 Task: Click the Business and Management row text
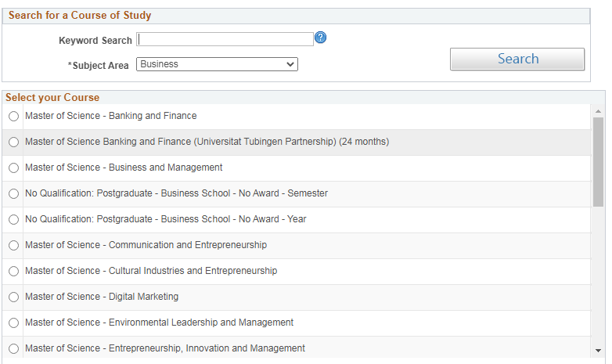click(124, 168)
